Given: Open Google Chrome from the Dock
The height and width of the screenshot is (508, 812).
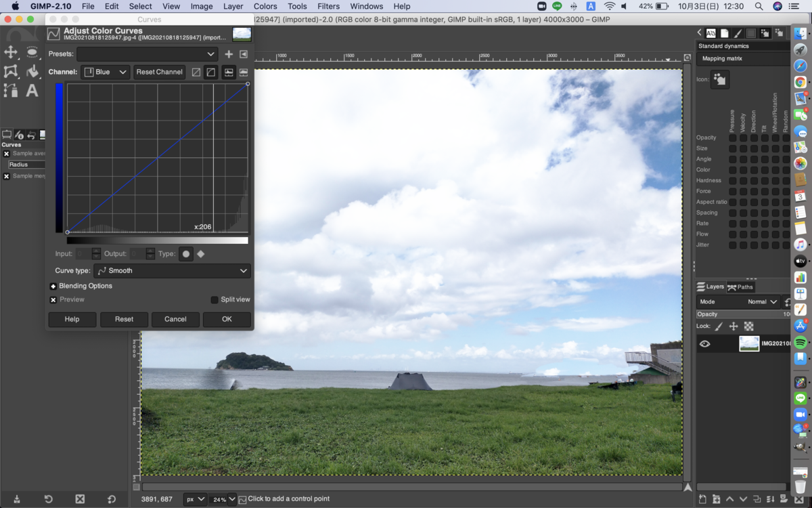Looking at the screenshot, I should coord(800,82).
